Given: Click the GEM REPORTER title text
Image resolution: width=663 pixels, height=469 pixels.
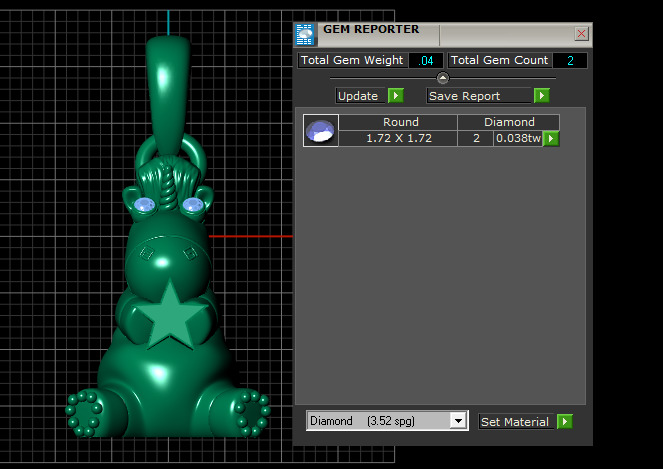Looking at the screenshot, I should (371, 29).
